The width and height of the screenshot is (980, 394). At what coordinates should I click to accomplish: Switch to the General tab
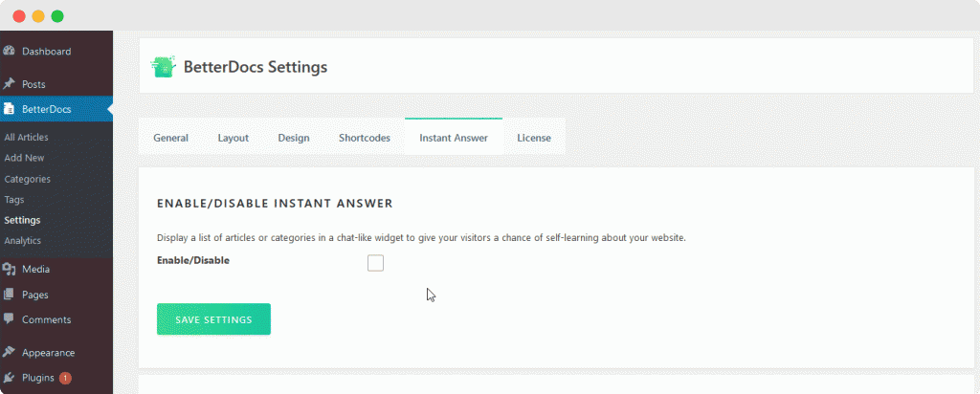coord(170,138)
